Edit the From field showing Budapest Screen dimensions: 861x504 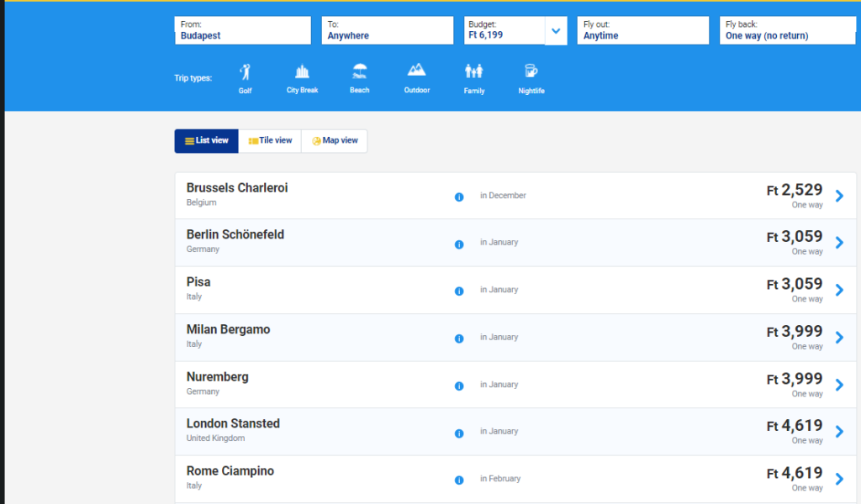242,31
